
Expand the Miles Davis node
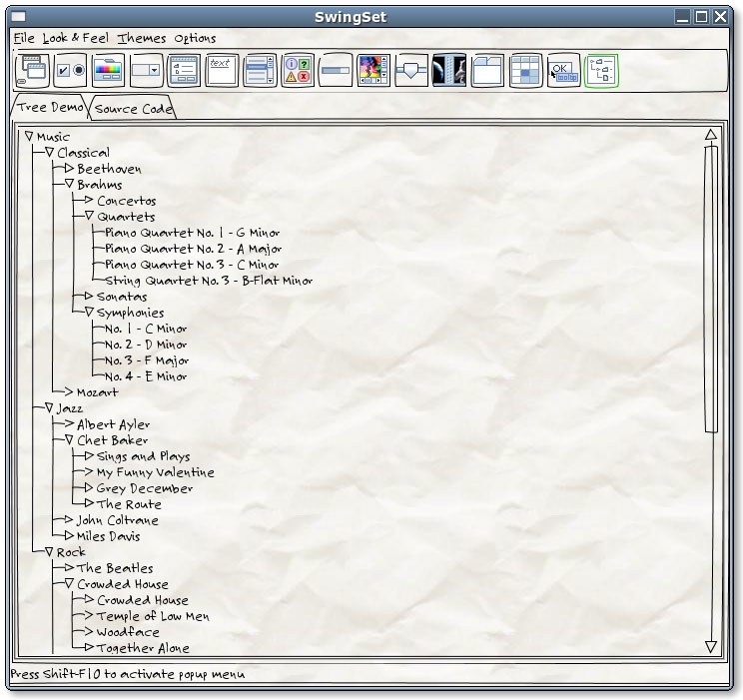click(x=69, y=536)
